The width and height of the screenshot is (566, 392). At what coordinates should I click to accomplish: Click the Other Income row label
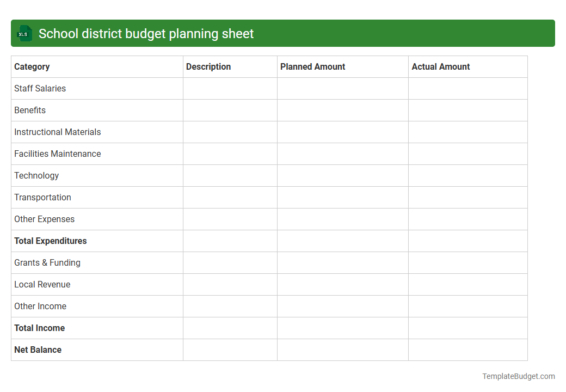pos(40,306)
